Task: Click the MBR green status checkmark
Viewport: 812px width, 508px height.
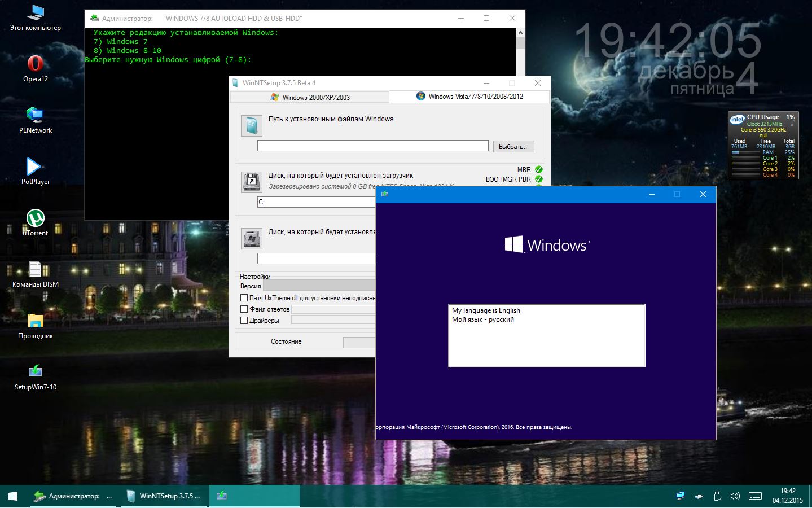Action: coord(539,169)
